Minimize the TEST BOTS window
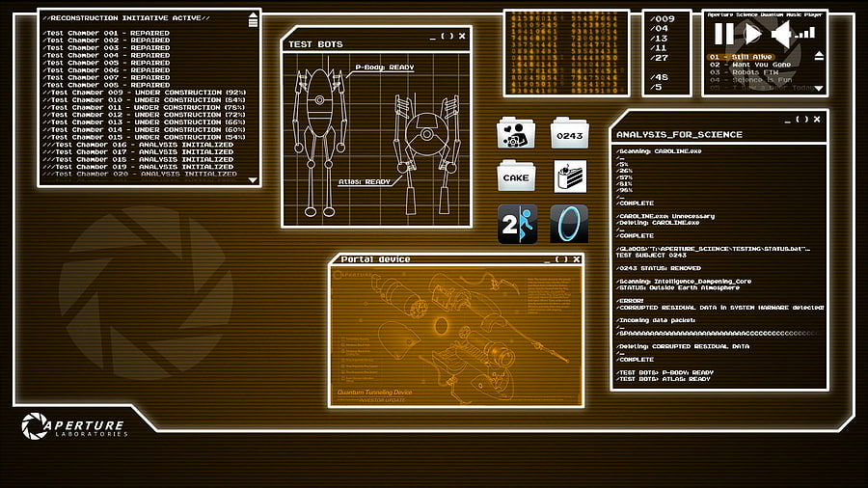Screen dimensions: 868x488 (432, 39)
